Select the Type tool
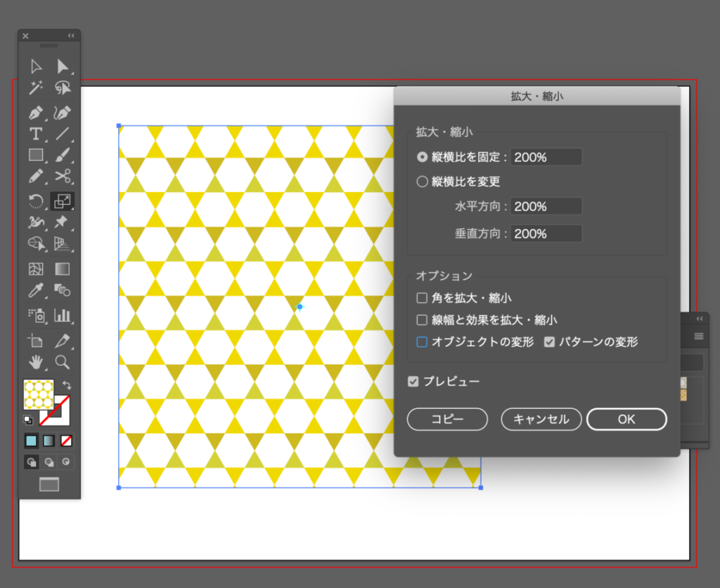The width and height of the screenshot is (720, 588). click(x=36, y=134)
